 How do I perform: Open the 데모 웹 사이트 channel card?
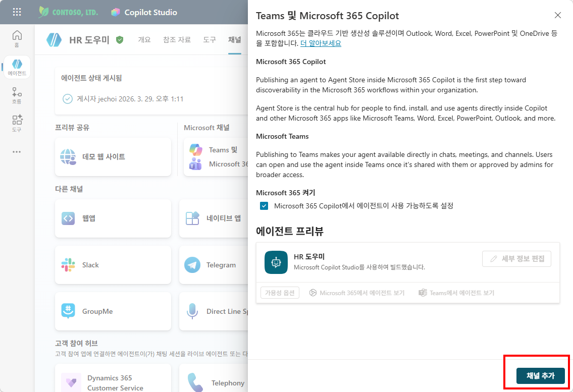pyautogui.click(x=113, y=157)
